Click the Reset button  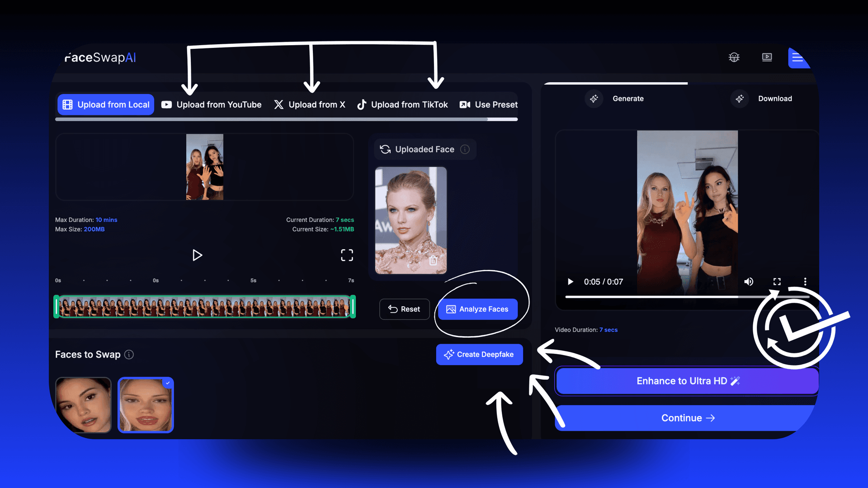click(405, 309)
